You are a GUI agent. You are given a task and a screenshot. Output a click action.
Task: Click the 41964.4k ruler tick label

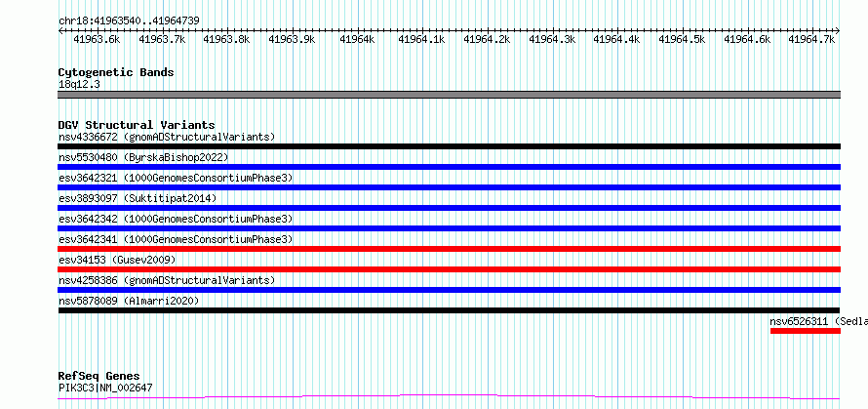coord(616,39)
